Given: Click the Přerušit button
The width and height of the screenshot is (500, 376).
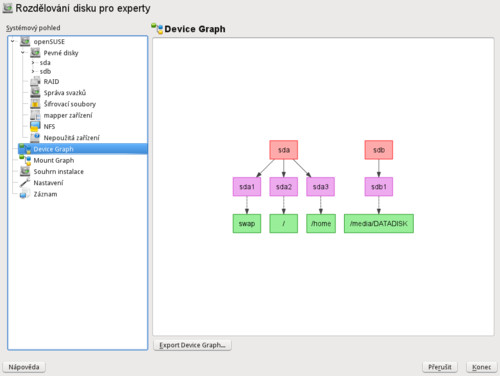Looking at the screenshot, I should point(440,367).
